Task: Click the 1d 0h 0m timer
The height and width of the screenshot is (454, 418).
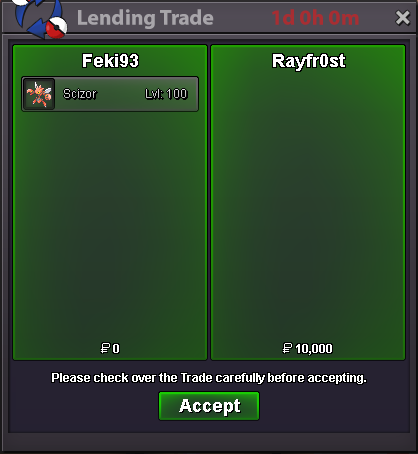Action: click(315, 18)
